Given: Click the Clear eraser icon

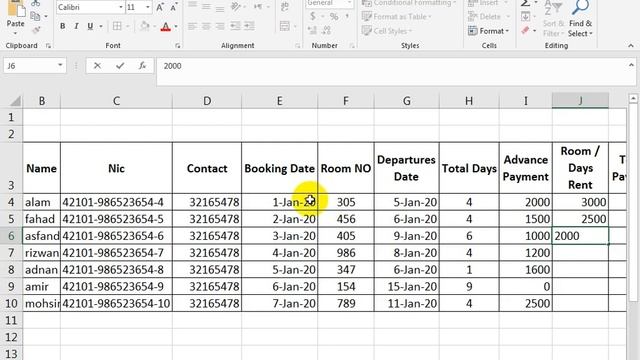Looking at the screenshot, I should pos(526,31).
